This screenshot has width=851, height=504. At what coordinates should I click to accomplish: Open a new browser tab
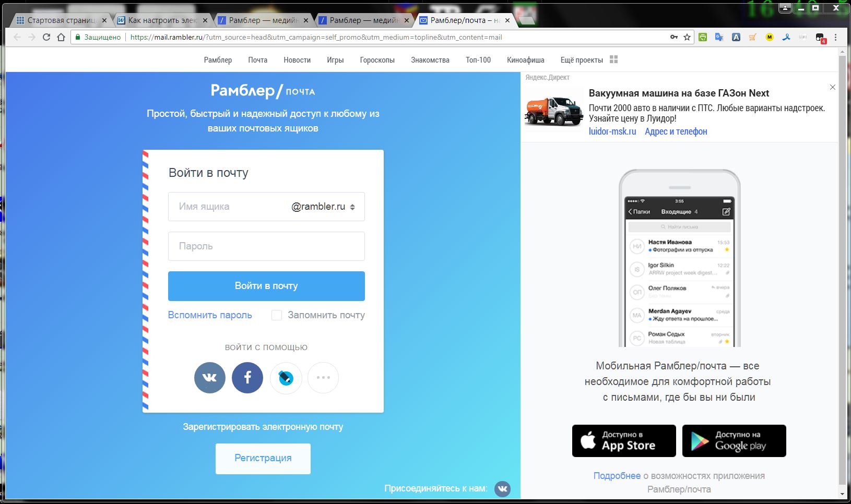point(527,20)
